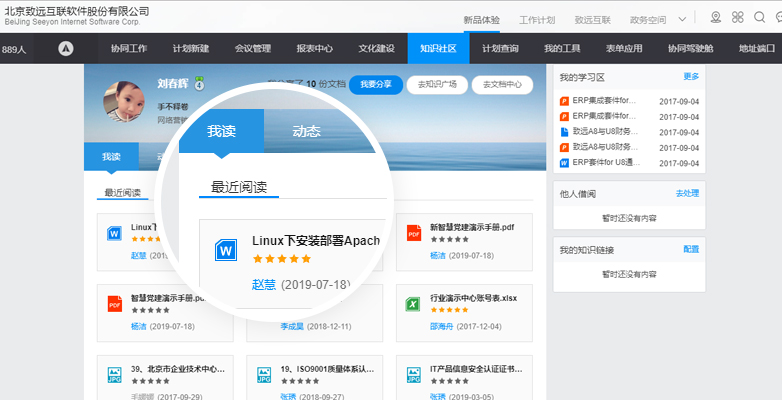Click the round logo icon beside 协同工作

(66, 47)
